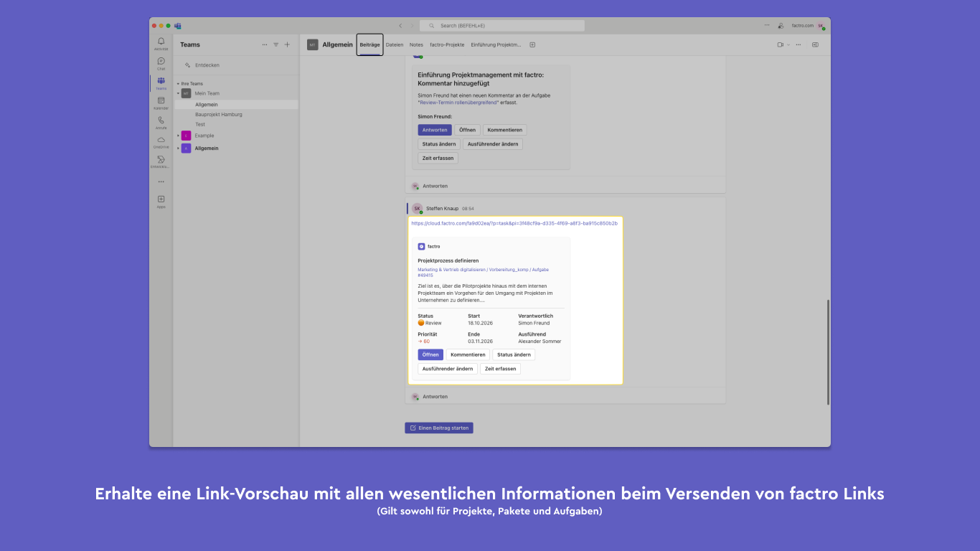Click the Entdecken label
This screenshot has width=980, height=551.
click(207, 65)
